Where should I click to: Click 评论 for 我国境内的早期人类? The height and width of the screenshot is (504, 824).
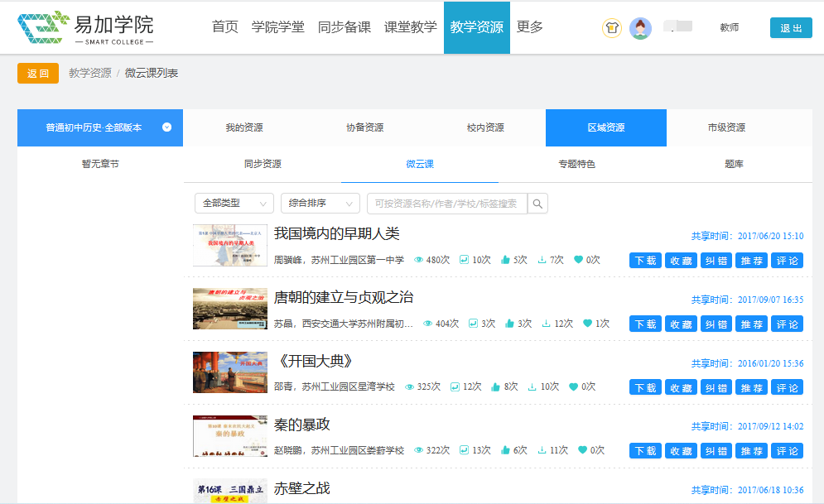pyautogui.click(x=788, y=261)
